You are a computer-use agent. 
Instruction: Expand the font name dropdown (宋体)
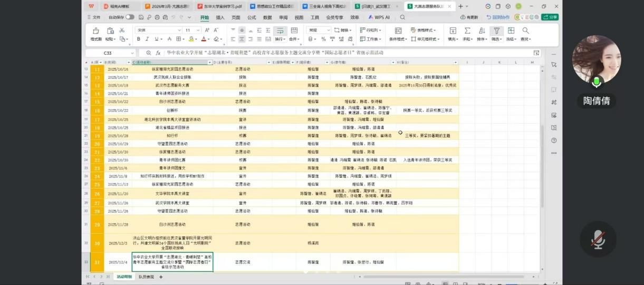pyautogui.click(x=178, y=31)
